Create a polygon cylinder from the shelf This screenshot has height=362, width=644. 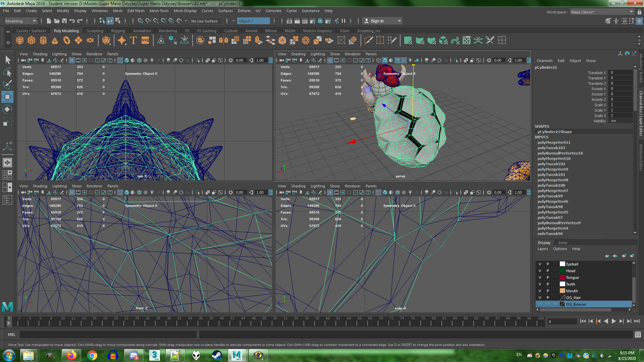43,41
